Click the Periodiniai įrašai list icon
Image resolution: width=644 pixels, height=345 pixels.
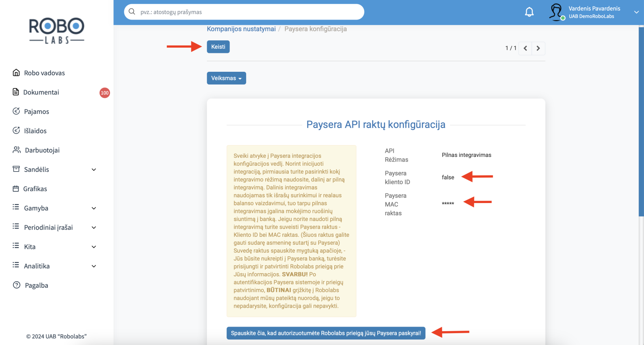(x=16, y=226)
